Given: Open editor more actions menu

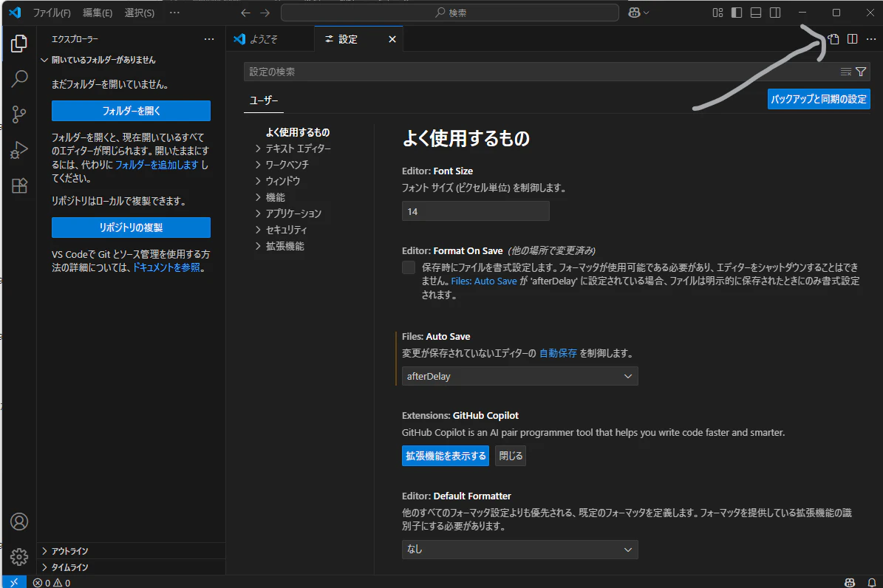Looking at the screenshot, I should coord(871,39).
